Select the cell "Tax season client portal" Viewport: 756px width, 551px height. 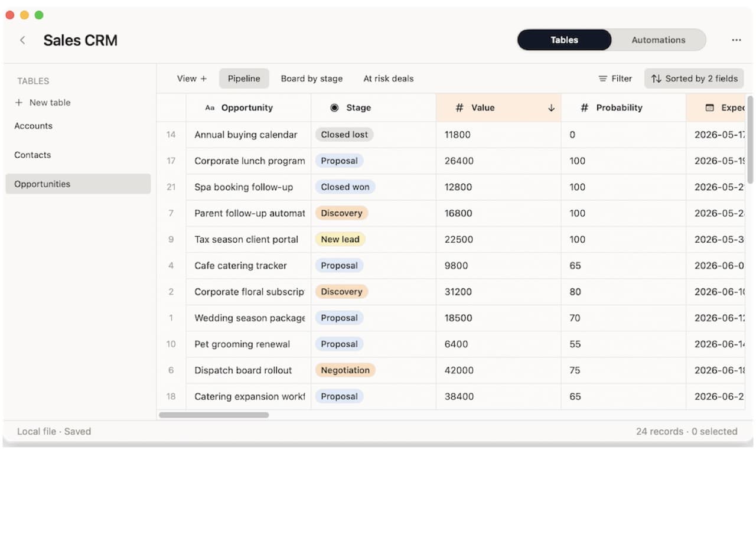tap(249, 239)
